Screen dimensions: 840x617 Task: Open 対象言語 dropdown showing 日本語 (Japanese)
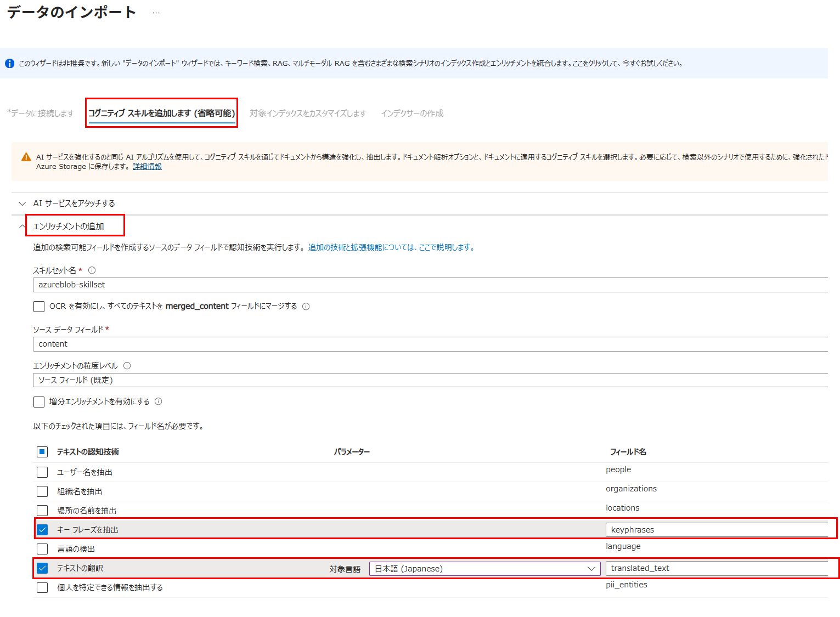484,569
